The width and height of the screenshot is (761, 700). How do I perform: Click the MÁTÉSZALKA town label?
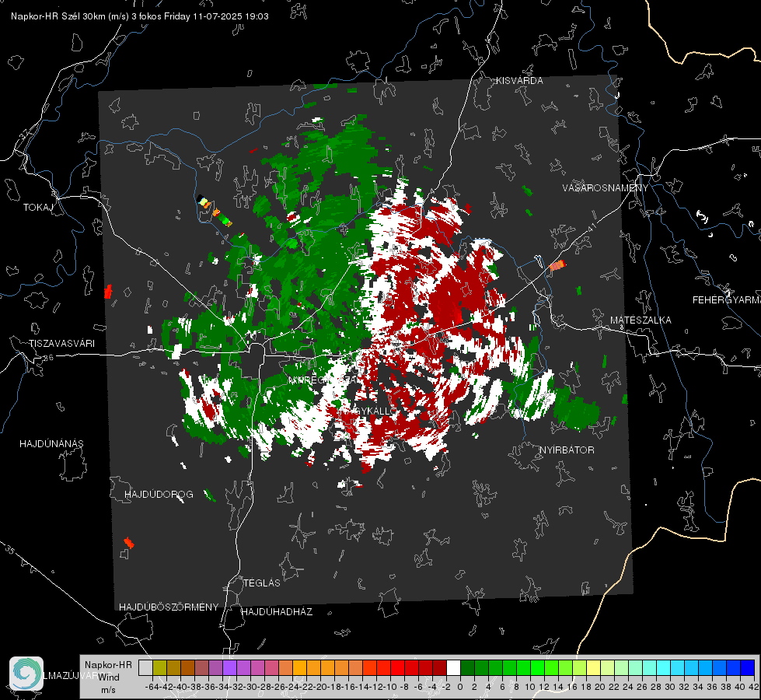point(641,320)
